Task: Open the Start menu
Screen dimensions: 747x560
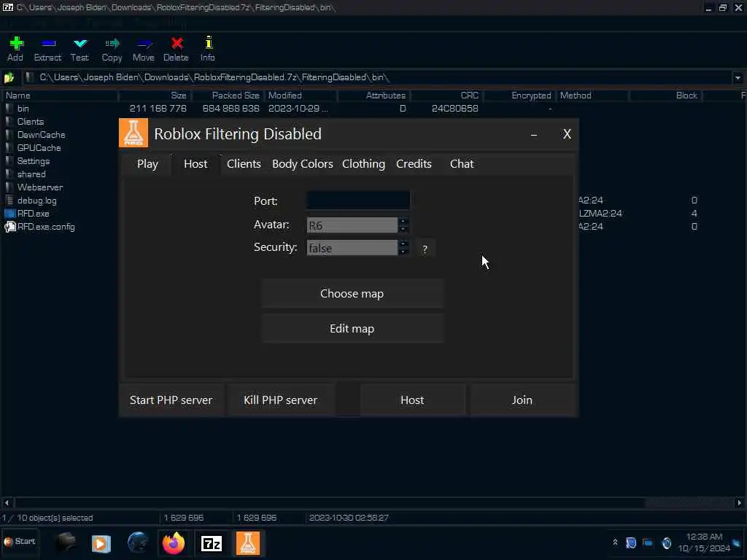Action: [20, 542]
